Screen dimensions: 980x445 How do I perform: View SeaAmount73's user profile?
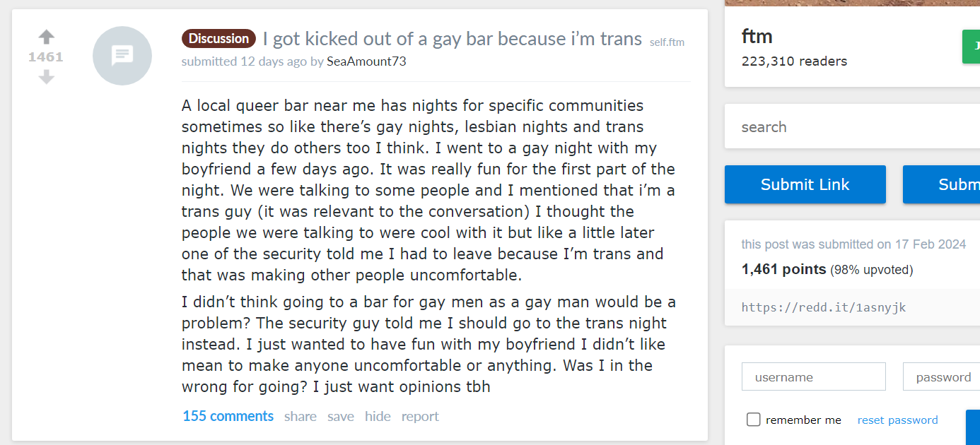pyautogui.click(x=366, y=61)
